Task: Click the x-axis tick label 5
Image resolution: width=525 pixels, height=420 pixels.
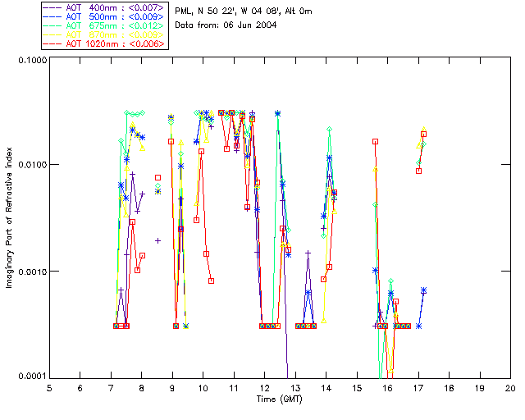Action: pos(49,388)
